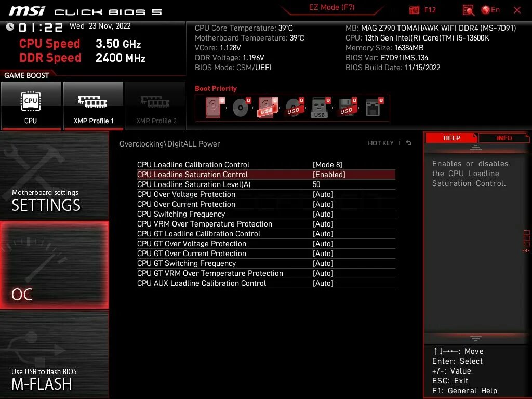Open CPU GT Switching Frequency [Auto] setting
Viewport: 532px width, 399px height.
pyautogui.click(x=323, y=263)
